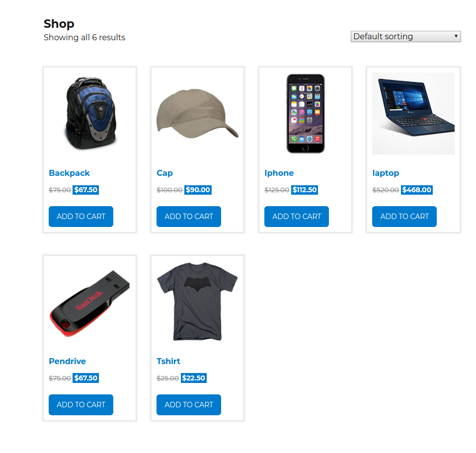Open the Tshirt product title link
The width and height of the screenshot is (476, 453).
tap(168, 361)
